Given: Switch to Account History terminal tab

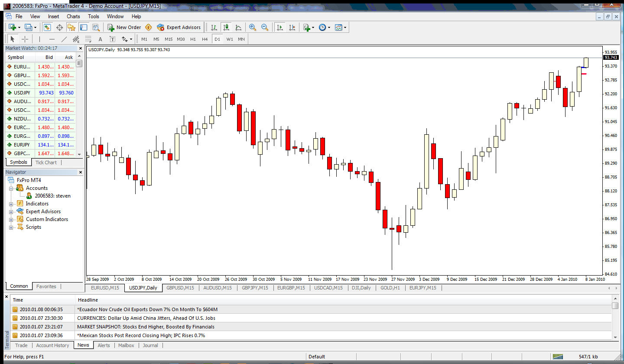Looking at the screenshot, I should click(52, 345).
